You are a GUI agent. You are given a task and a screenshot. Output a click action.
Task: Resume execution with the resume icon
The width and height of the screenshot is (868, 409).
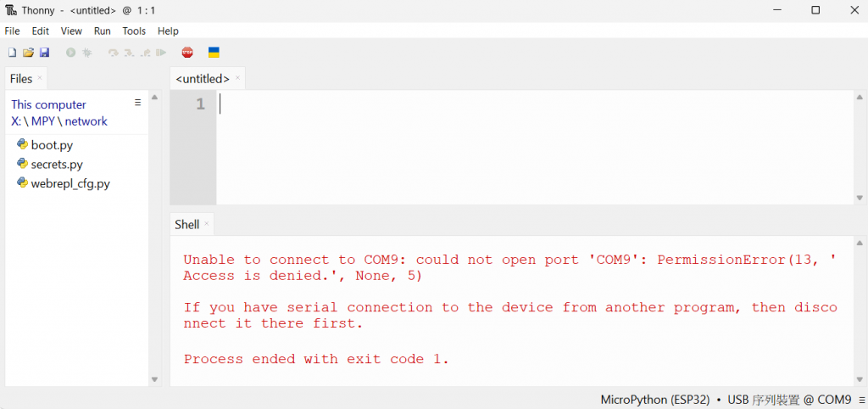[x=161, y=53]
